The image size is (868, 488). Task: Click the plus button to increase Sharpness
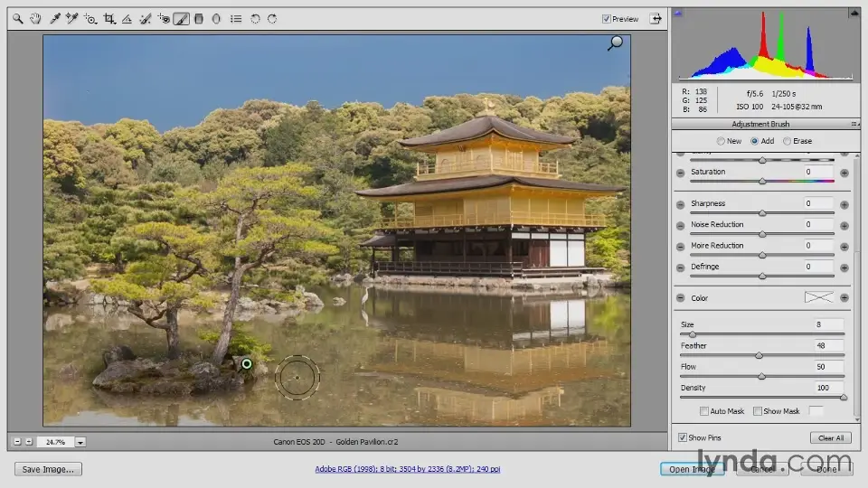(844, 204)
